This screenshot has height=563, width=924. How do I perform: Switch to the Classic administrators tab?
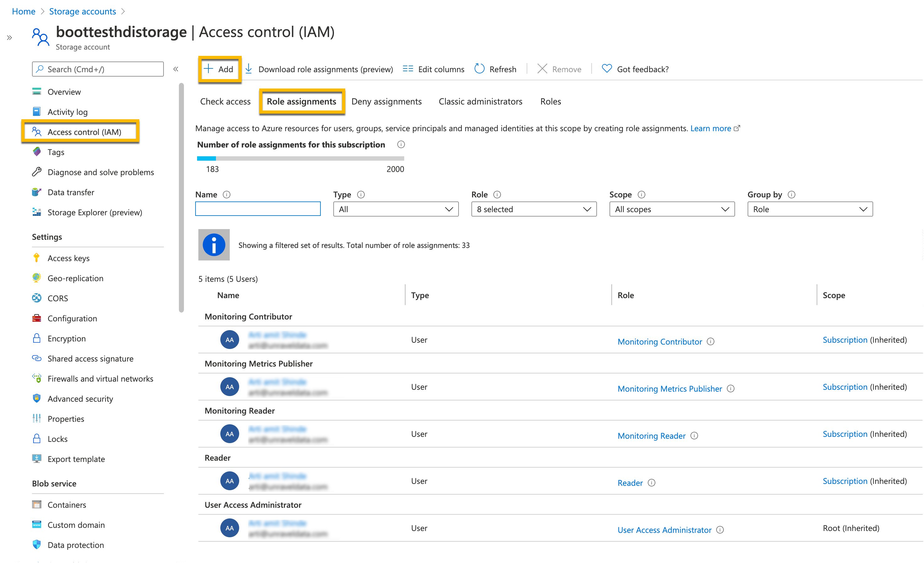(481, 101)
